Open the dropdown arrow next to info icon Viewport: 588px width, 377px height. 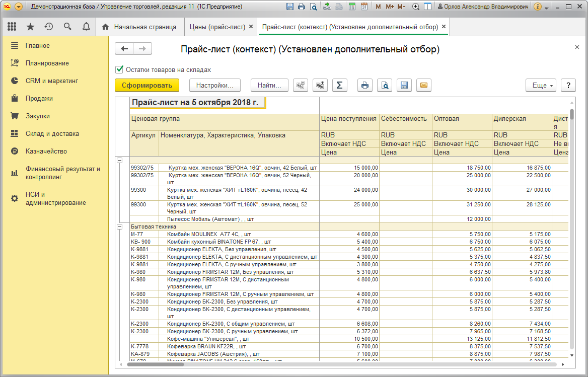click(x=547, y=8)
